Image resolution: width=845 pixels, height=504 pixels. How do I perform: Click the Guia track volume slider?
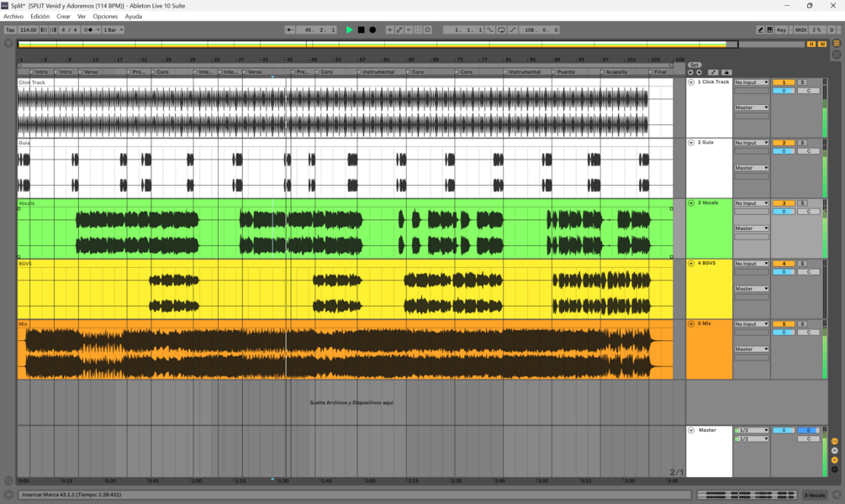784,151
